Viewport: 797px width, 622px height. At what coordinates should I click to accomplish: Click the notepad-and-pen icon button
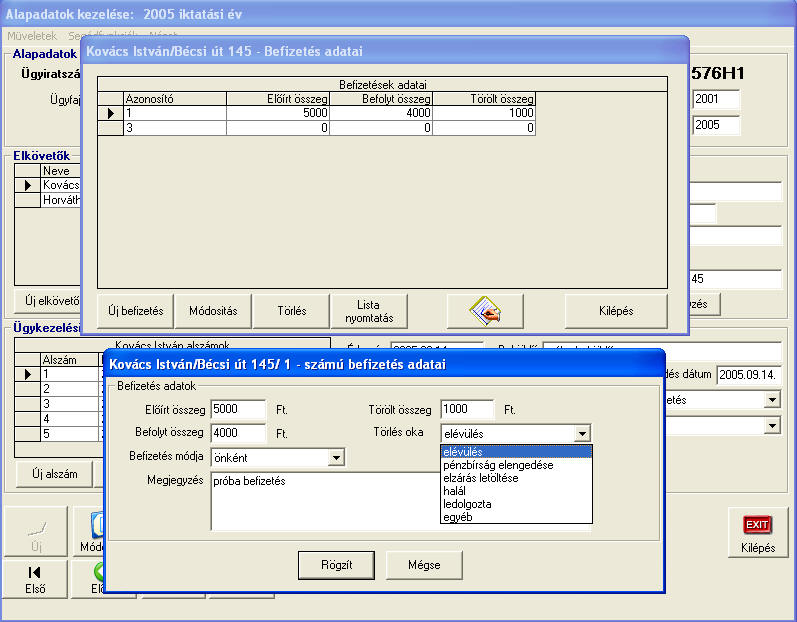(x=485, y=311)
